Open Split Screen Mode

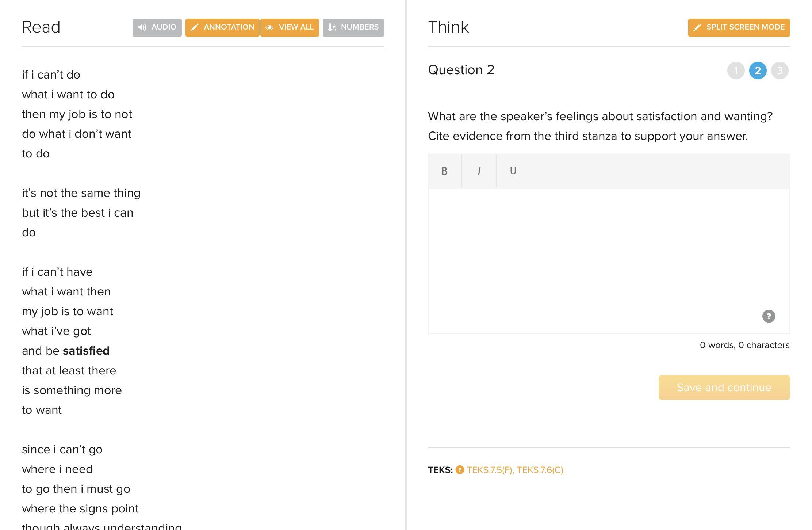pos(739,27)
